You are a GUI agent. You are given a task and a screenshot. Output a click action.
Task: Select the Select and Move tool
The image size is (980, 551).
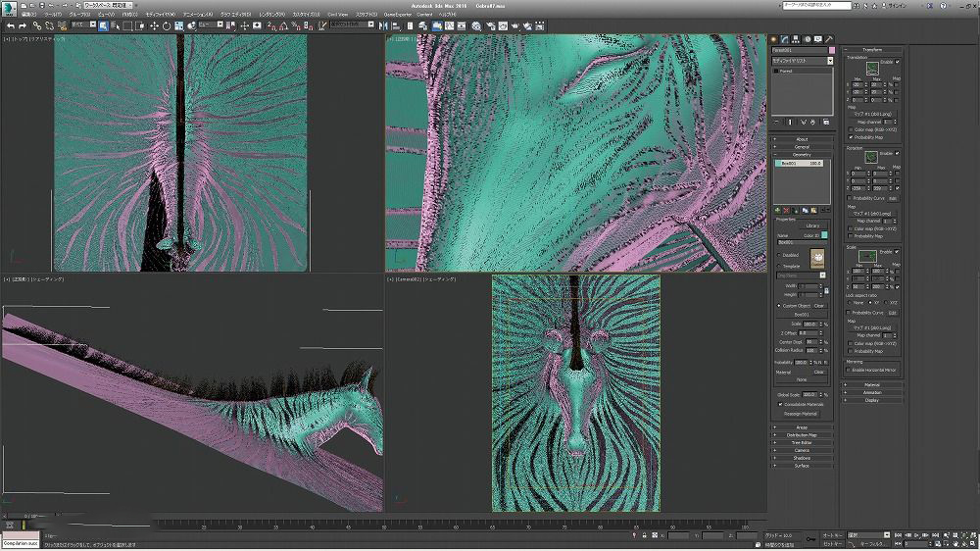coord(154,25)
